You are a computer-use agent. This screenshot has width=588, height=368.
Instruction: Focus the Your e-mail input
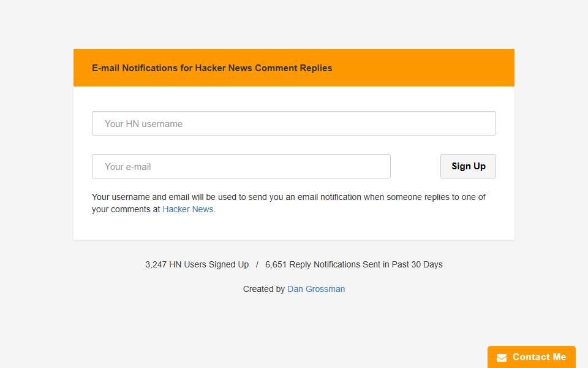[241, 166]
